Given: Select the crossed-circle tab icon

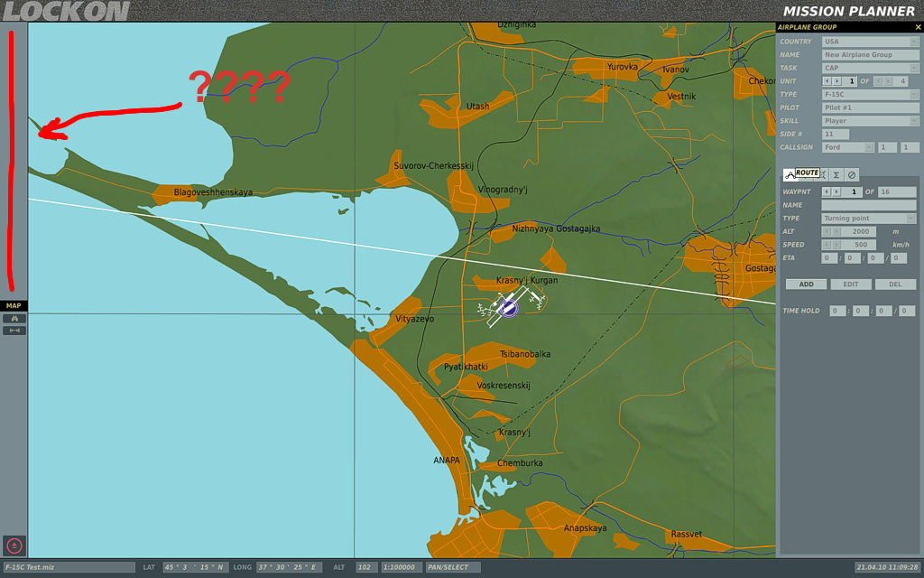Looking at the screenshot, I should pyautogui.click(x=852, y=174).
